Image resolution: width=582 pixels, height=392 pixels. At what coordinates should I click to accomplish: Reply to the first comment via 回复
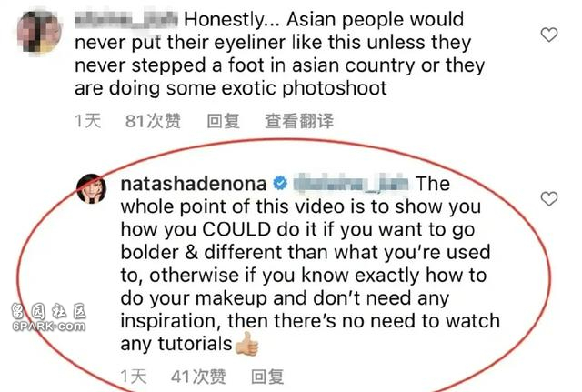point(223,121)
